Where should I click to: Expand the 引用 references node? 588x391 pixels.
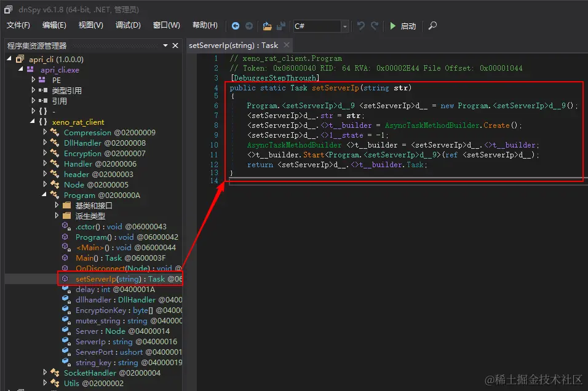click(x=33, y=101)
